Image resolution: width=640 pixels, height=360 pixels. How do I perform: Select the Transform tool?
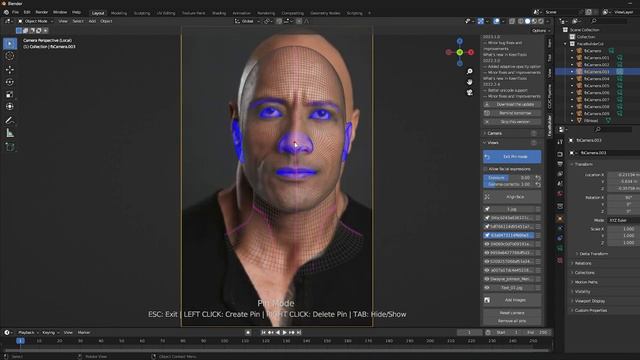point(10,107)
